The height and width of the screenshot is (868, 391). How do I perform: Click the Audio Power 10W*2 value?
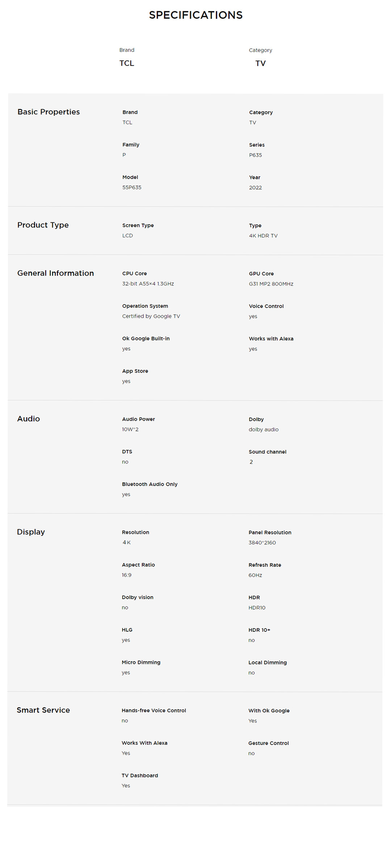[130, 429]
